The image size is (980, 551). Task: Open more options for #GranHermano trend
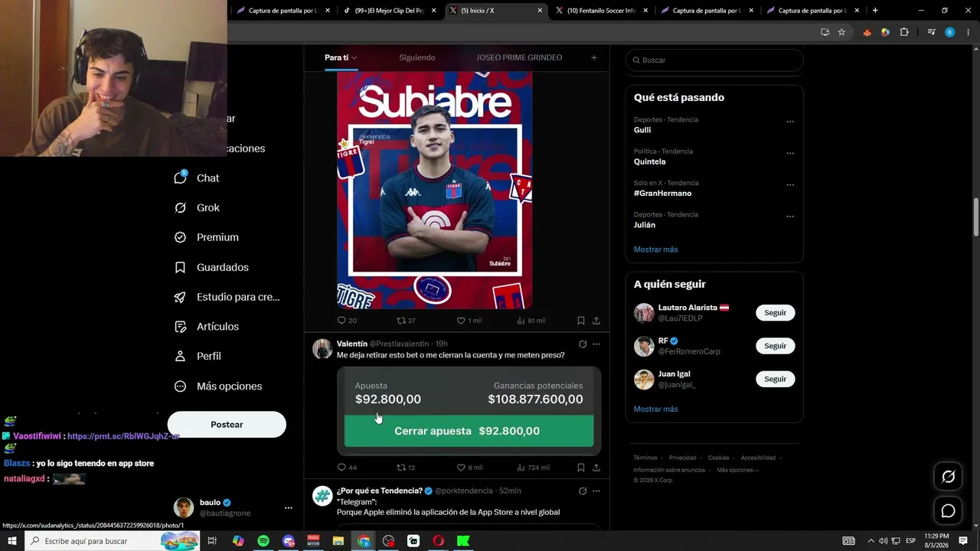(x=790, y=185)
